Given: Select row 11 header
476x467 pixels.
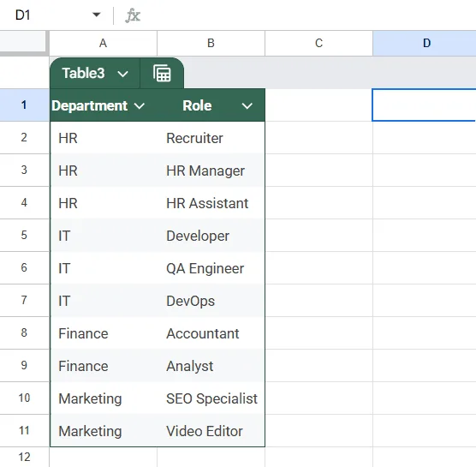Looking at the screenshot, I should click(24, 430).
